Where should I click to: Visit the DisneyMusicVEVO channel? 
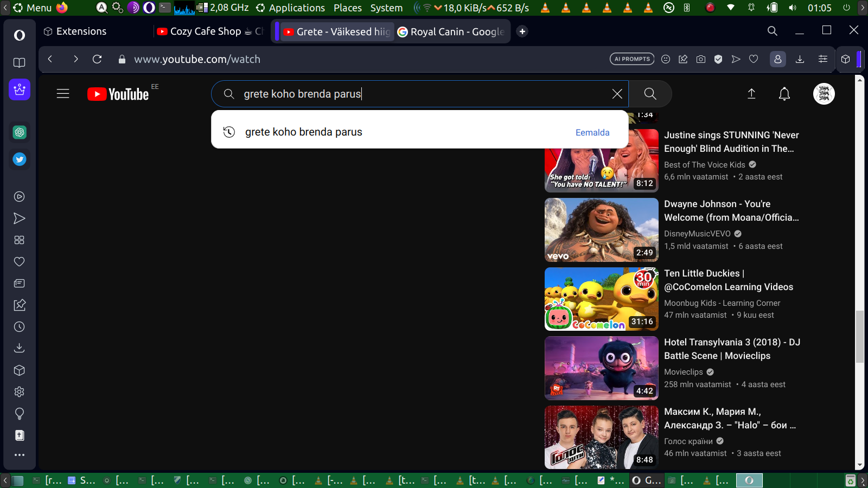(698, 234)
